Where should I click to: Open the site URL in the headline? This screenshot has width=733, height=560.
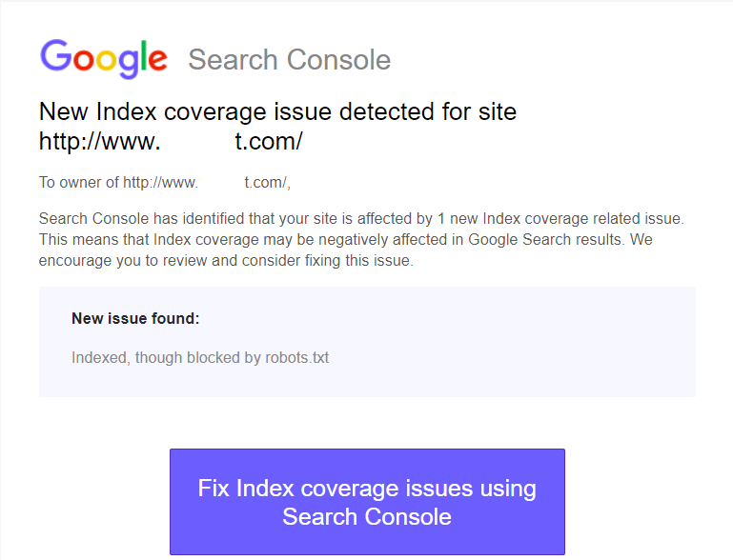[x=171, y=141]
